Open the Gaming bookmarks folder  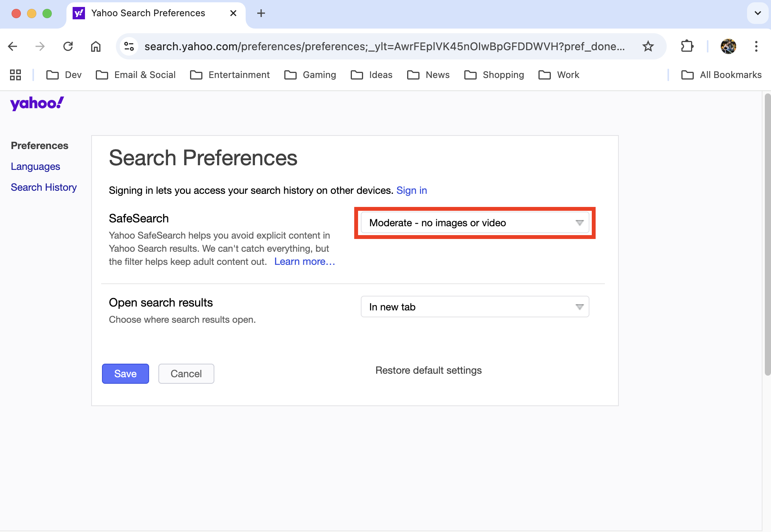point(311,75)
